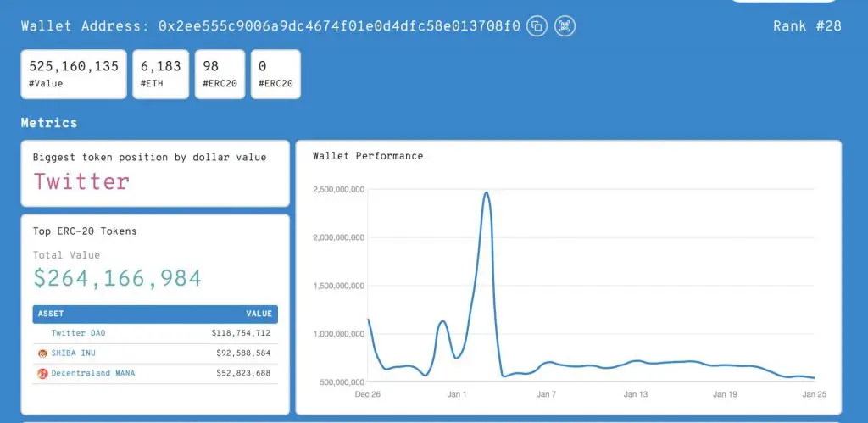Open the SHIBA INU asset link
This screenshot has width=868, height=423.
point(73,353)
